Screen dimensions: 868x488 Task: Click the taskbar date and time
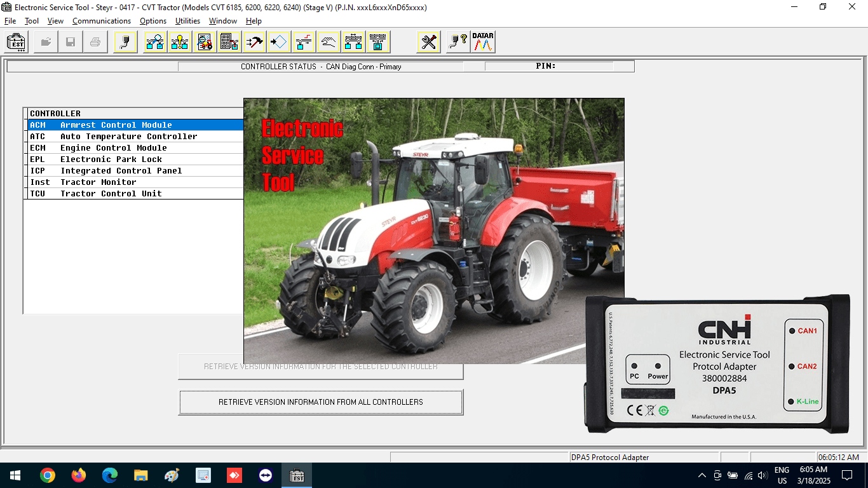coord(813,475)
